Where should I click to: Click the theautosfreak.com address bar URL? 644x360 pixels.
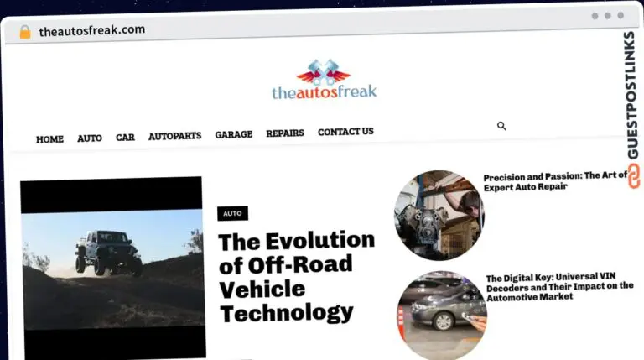92,30
